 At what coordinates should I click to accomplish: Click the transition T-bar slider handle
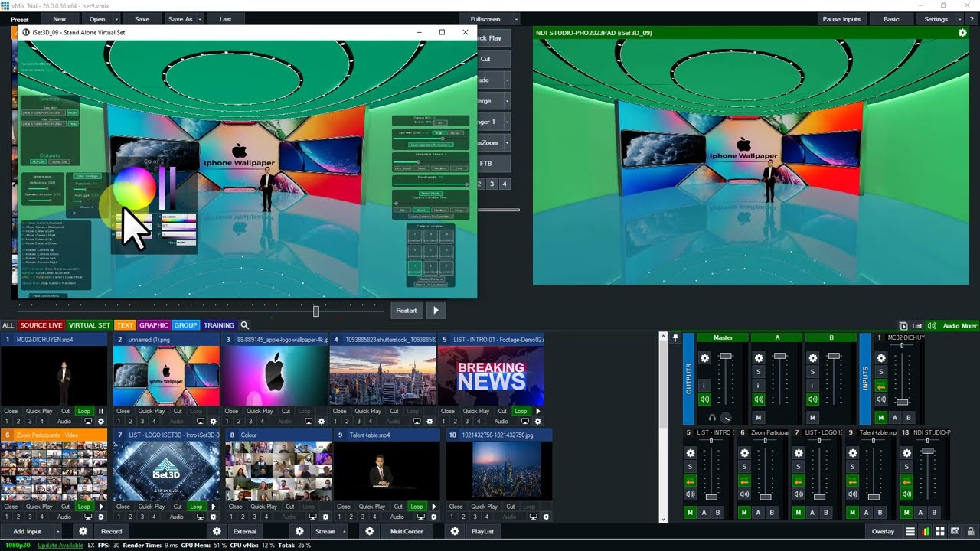tap(316, 311)
